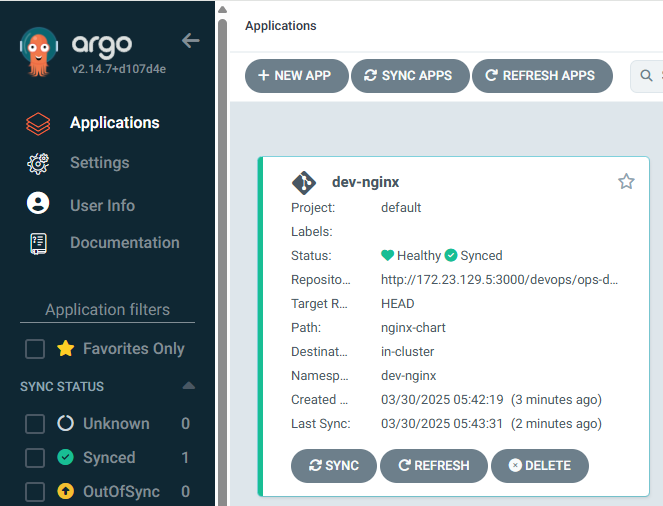
Task: Click the Argo octopus logo
Action: pos(38,52)
